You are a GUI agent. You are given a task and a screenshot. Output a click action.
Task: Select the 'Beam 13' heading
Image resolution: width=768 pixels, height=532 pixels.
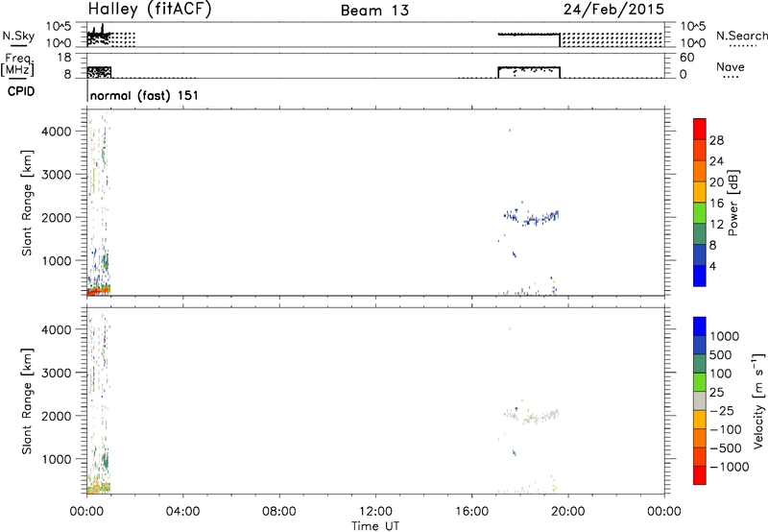pos(374,11)
